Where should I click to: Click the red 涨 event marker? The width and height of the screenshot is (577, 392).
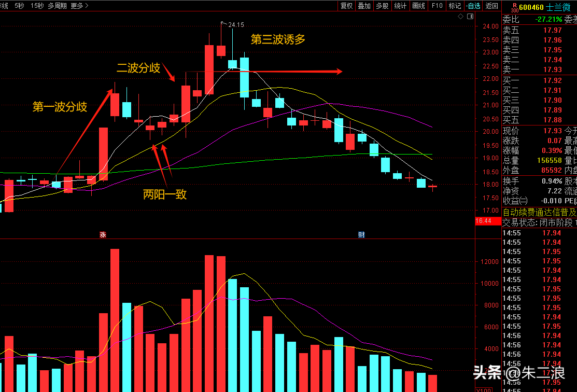[x=103, y=235]
